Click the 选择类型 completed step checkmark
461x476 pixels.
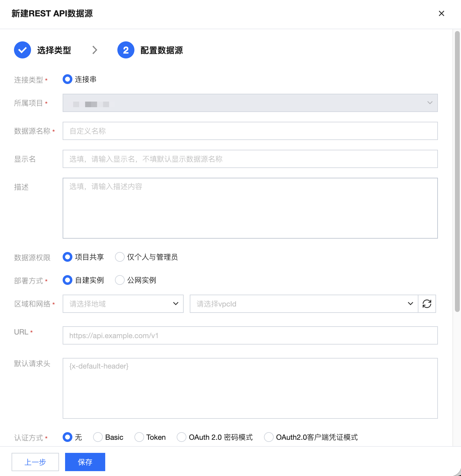tap(23, 50)
